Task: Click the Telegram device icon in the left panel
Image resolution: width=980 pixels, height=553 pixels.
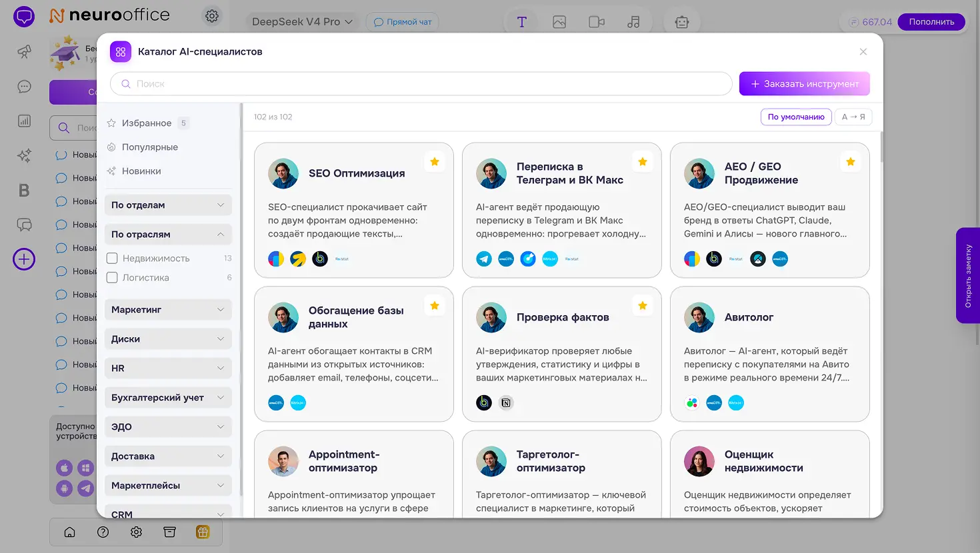Action: 86,488
